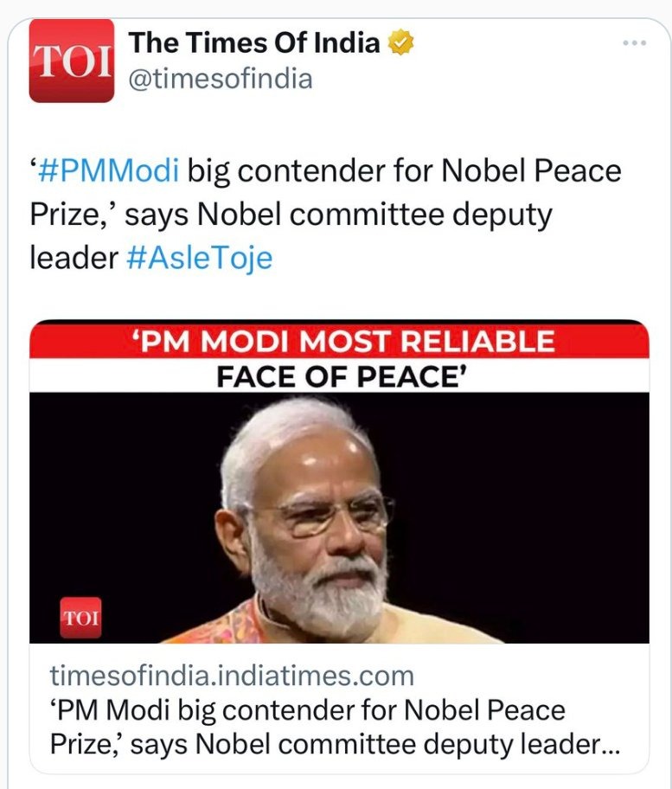The image size is (672, 789).
Task: Open The Times Of India profile name
Action: tap(253, 42)
